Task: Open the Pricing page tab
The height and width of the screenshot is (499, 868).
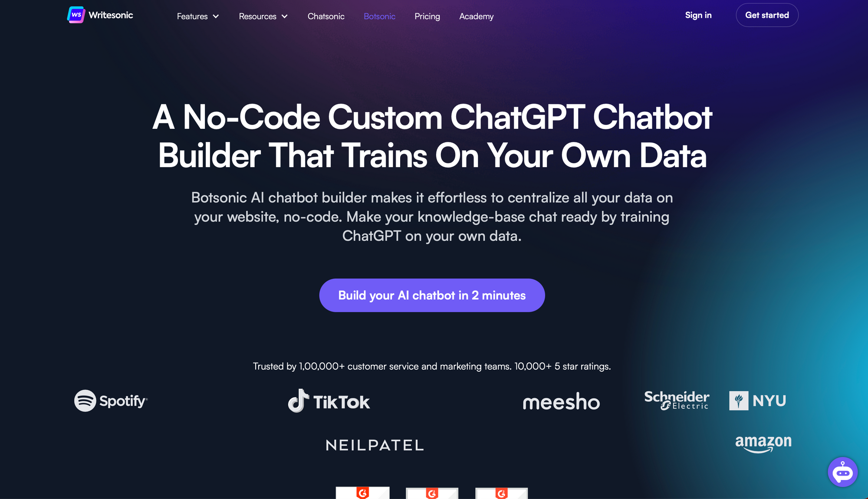Action: pos(427,16)
